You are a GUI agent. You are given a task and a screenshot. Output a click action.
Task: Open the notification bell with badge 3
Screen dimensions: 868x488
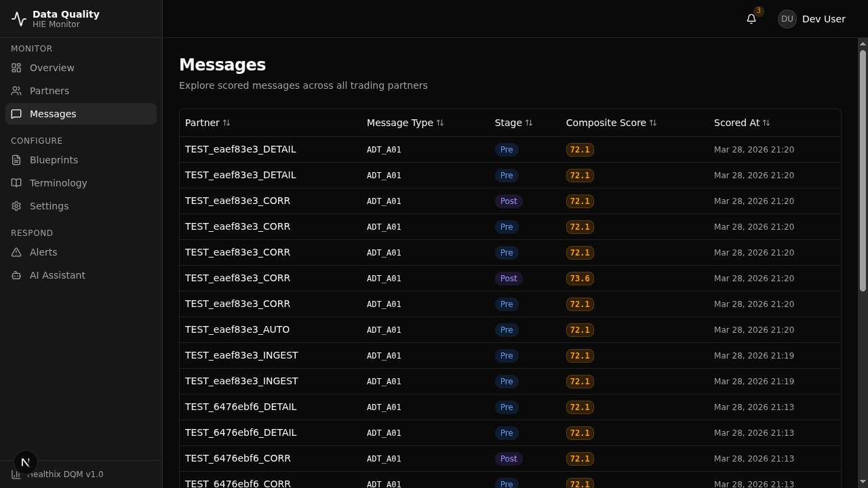[751, 18]
